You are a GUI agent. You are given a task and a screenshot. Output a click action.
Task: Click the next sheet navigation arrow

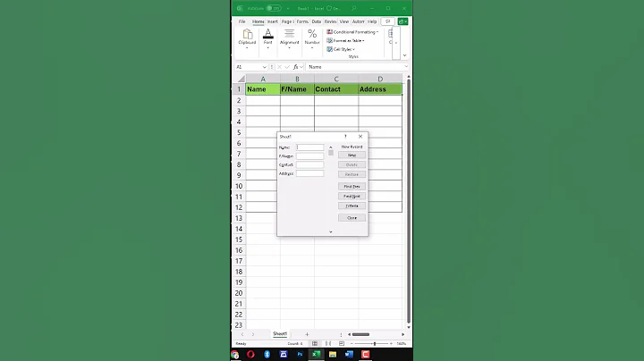(x=253, y=334)
